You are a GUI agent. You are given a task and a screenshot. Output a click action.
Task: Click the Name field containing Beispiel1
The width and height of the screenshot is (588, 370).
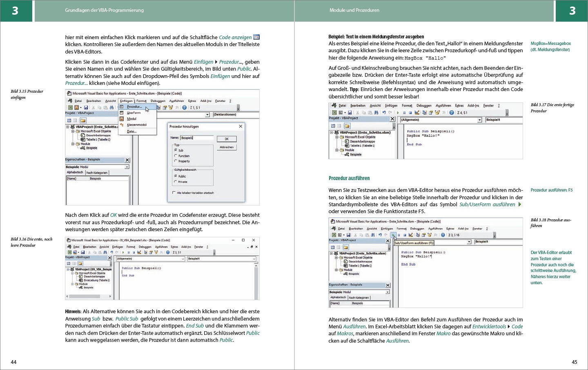click(x=196, y=138)
